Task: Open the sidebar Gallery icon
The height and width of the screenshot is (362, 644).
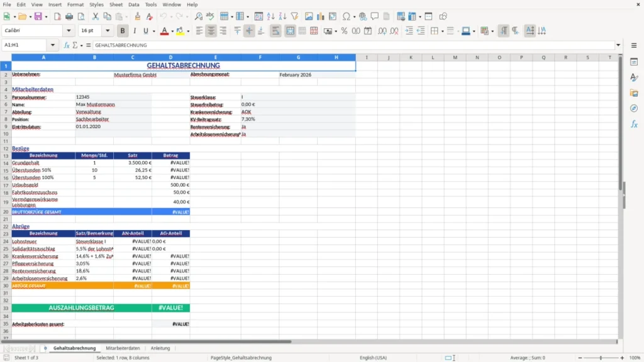Action: 634,93
